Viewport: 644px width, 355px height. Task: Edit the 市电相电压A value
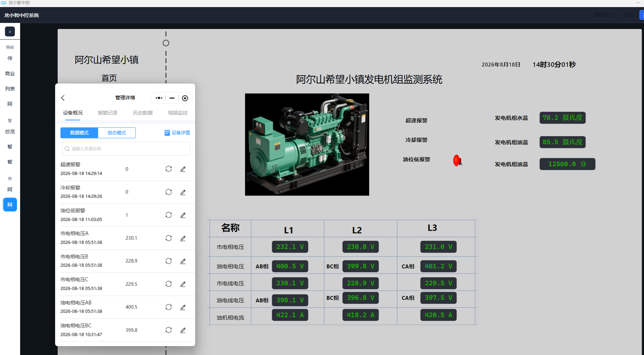tap(183, 238)
